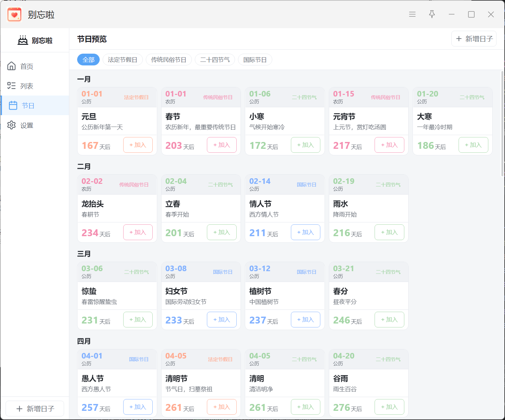This screenshot has width=505, height=420.
Task: Show only 国际节日 holidays
Action: pos(255,60)
